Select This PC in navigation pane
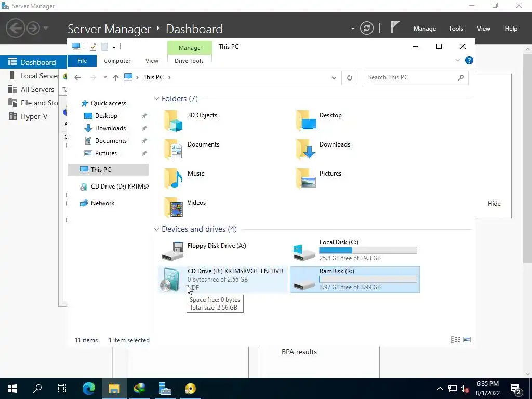Viewport: 532px width, 399px height. pyautogui.click(x=108, y=170)
